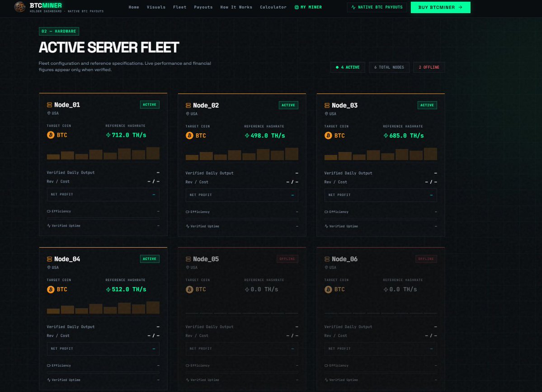Click the Node_05 title text
This screenshot has height=392, width=542.
point(206,259)
